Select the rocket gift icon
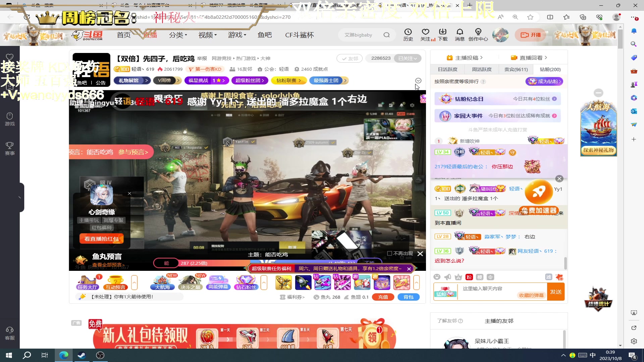 click(x=303, y=283)
